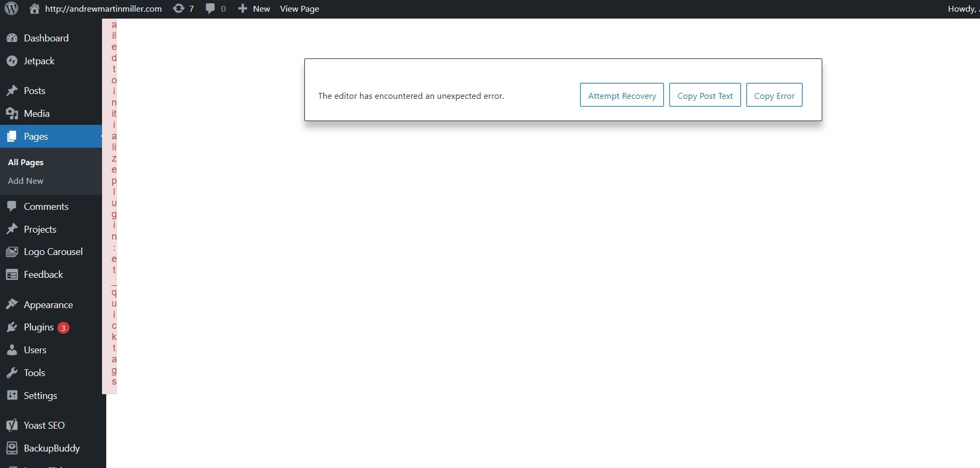Open the Media library icon
980x468 pixels.
12,114
